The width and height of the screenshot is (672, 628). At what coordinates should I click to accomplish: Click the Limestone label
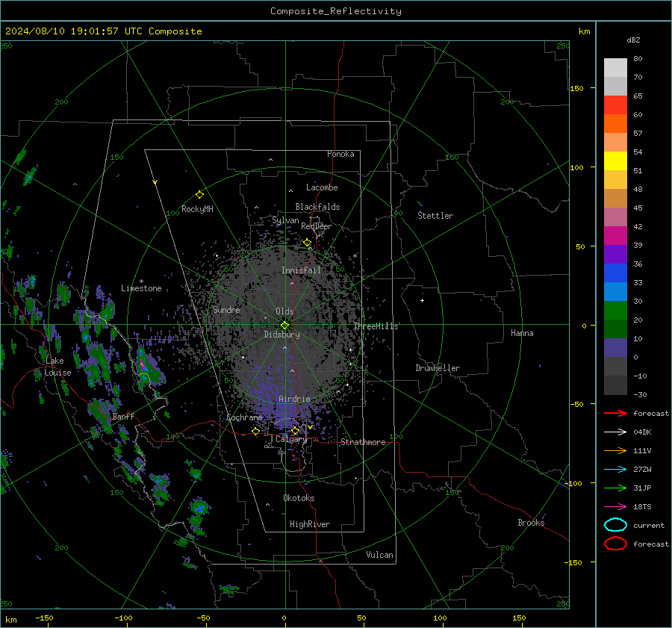click(x=141, y=288)
